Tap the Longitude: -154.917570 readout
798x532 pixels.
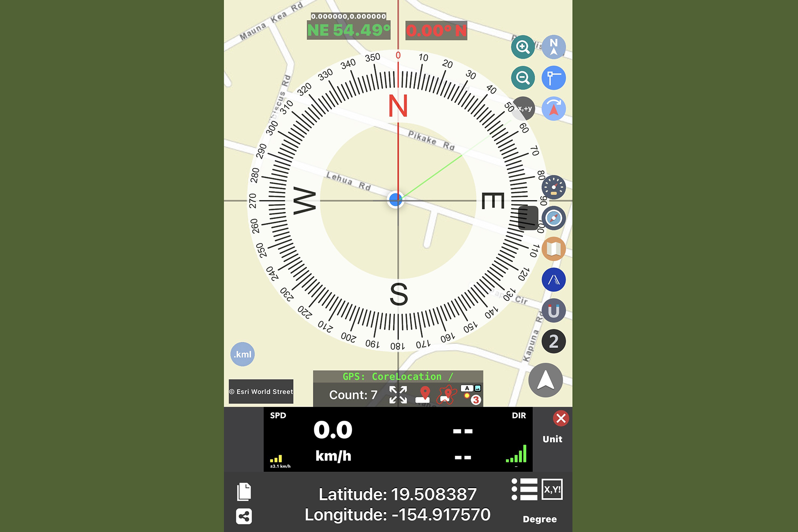398,515
